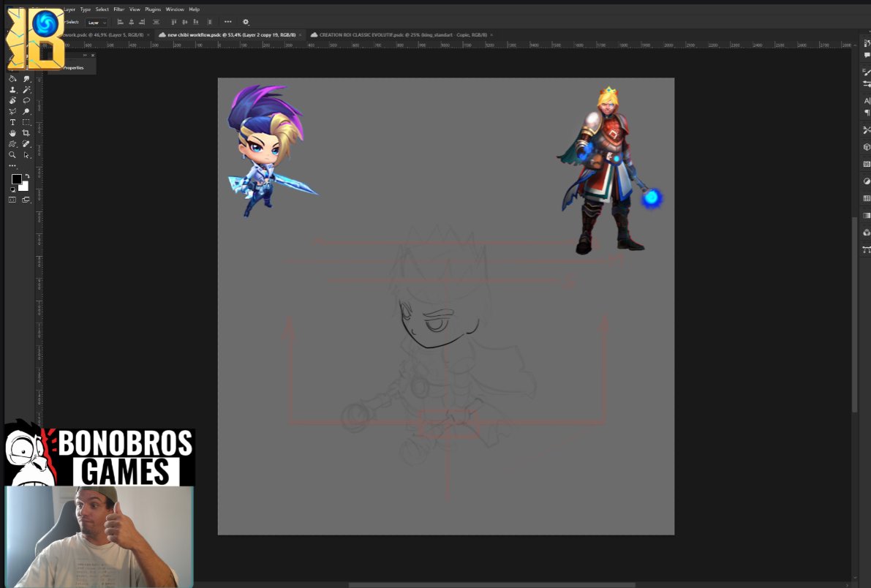Close the new chibi workflow.psdc tab
The width and height of the screenshot is (871, 588).
click(x=301, y=35)
